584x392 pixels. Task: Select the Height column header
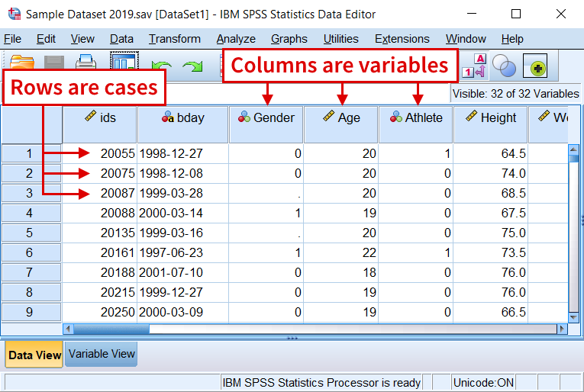[491, 124]
